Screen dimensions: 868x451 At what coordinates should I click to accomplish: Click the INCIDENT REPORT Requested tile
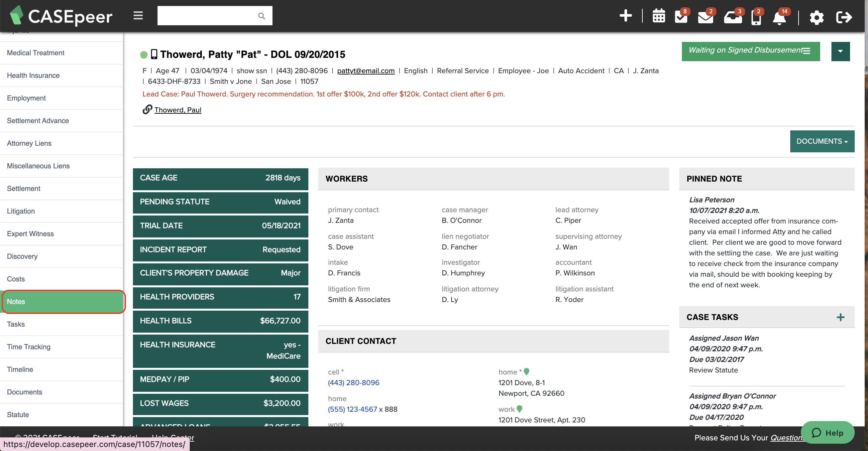point(220,250)
